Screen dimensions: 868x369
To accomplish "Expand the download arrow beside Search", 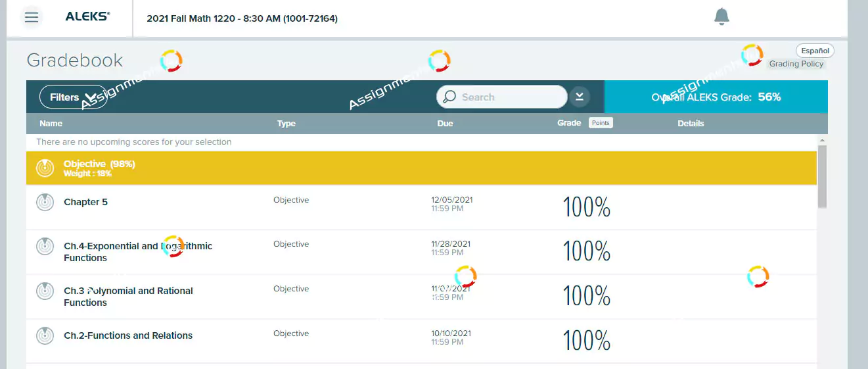I will pos(579,97).
